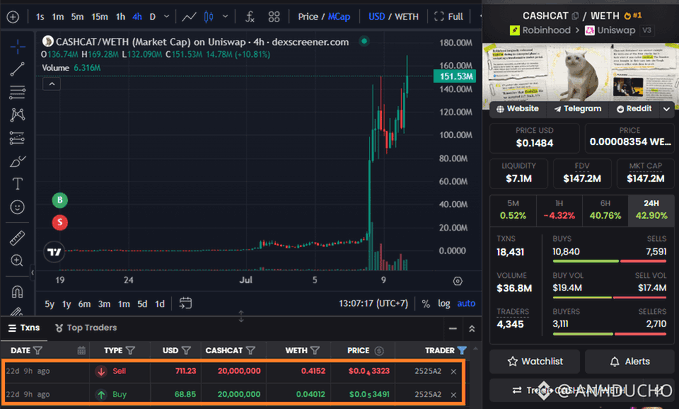Open chart style dropdown arrow
Viewport: 679px width, 409px height.
point(225,17)
